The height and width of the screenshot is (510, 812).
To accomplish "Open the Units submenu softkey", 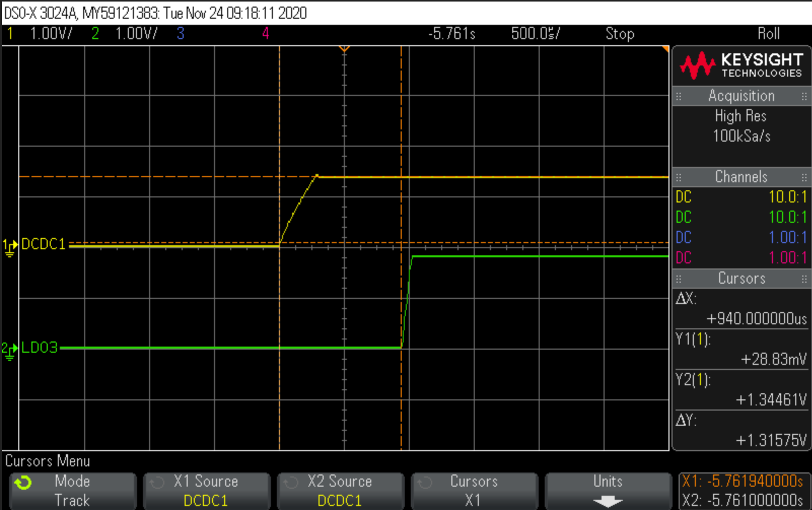I will pyautogui.click(x=608, y=491).
